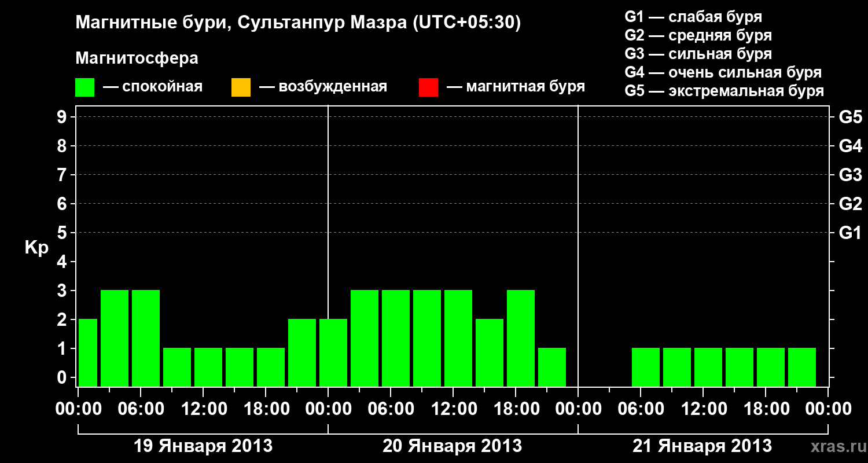The width and height of the screenshot is (868, 463).
Task: Click 'G3 — сильная буря' legend line
Action: click(x=698, y=53)
